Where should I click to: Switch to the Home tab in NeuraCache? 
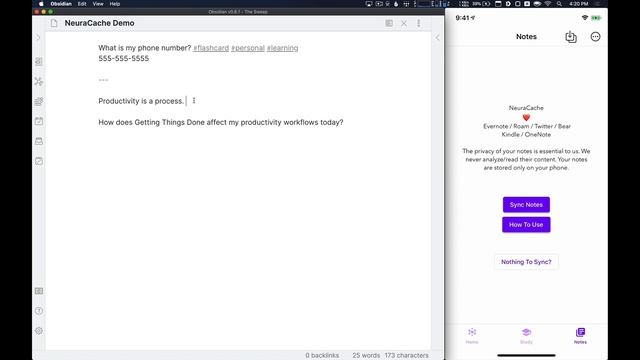tap(472, 336)
